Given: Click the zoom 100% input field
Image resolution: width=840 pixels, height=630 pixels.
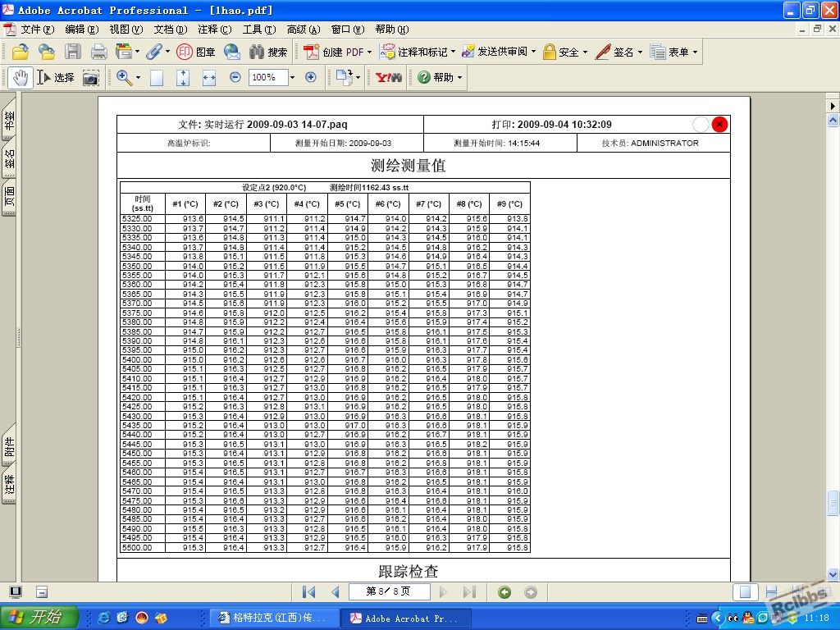Looking at the screenshot, I should pyautogui.click(x=268, y=78).
